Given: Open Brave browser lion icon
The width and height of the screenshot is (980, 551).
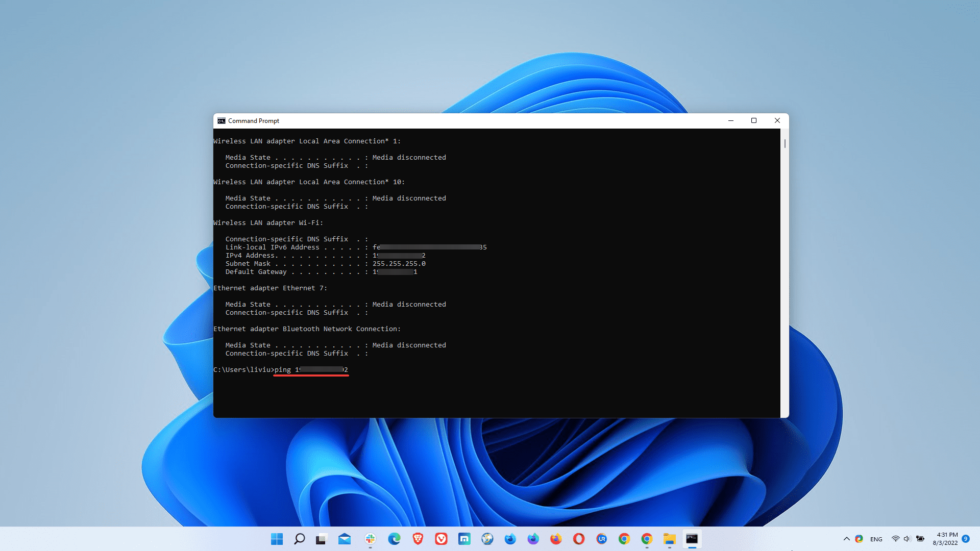Looking at the screenshot, I should (x=418, y=539).
